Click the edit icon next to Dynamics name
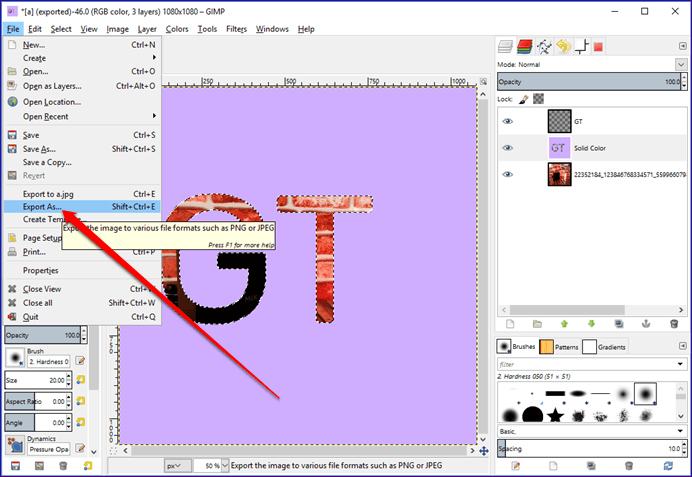 [80, 448]
